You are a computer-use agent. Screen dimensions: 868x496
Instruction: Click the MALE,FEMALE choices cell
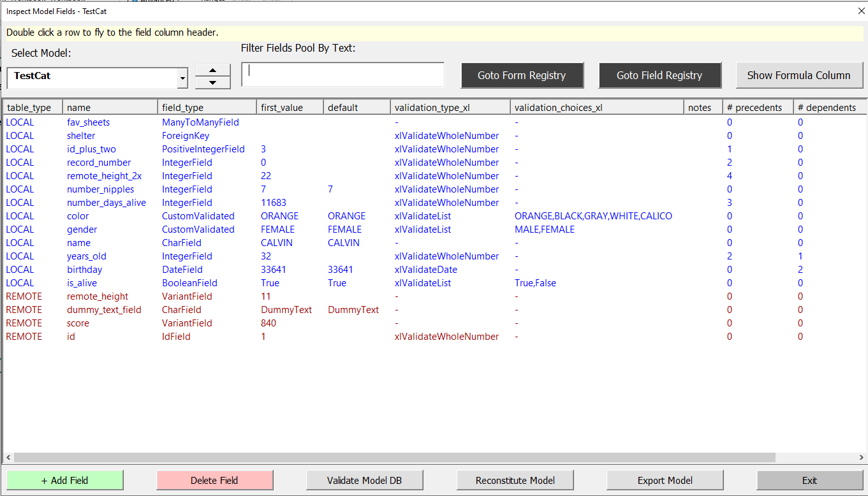pos(545,230)
